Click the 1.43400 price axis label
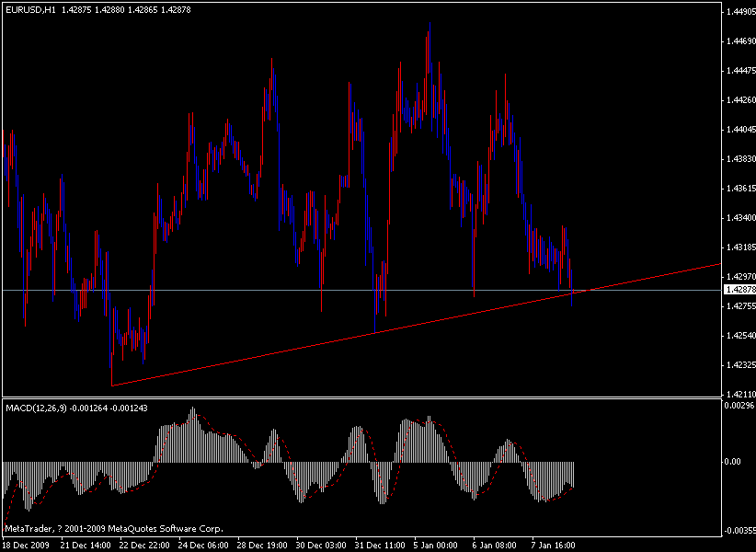This screenshot has width=756, height=552. tap(739, 218)
